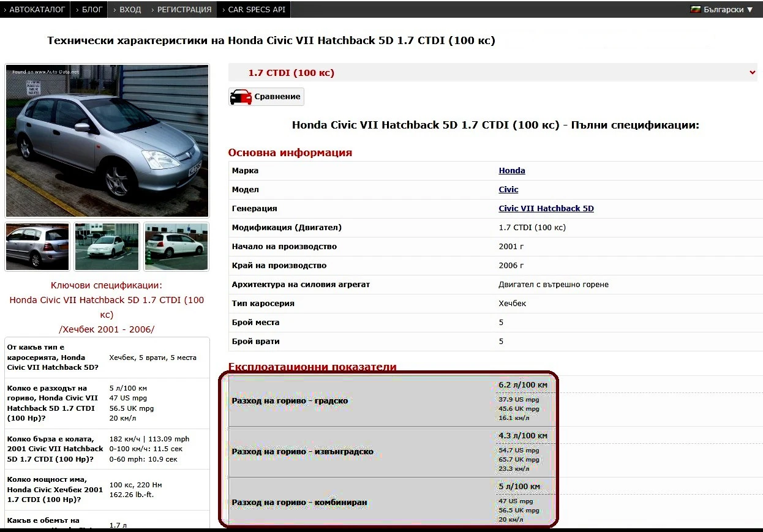The height and width of the screenshot is (532, 763).
Task: Click the Хечбек body type value
Action: [513, 304]
